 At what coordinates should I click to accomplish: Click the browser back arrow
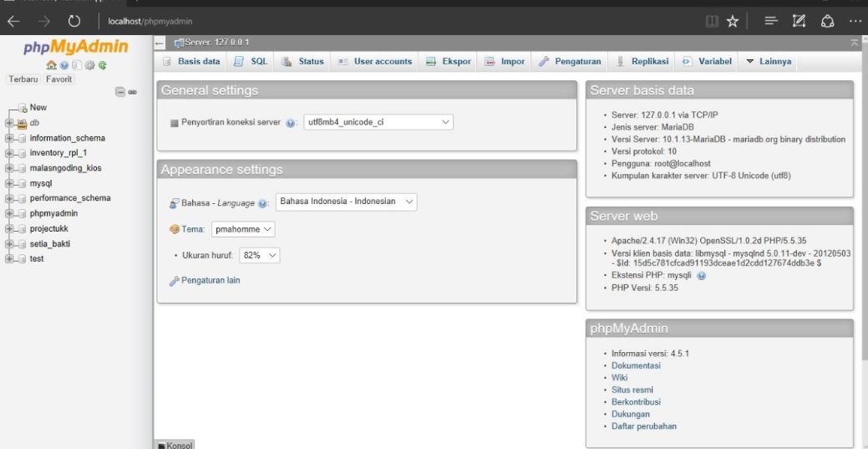click(13, 22)
